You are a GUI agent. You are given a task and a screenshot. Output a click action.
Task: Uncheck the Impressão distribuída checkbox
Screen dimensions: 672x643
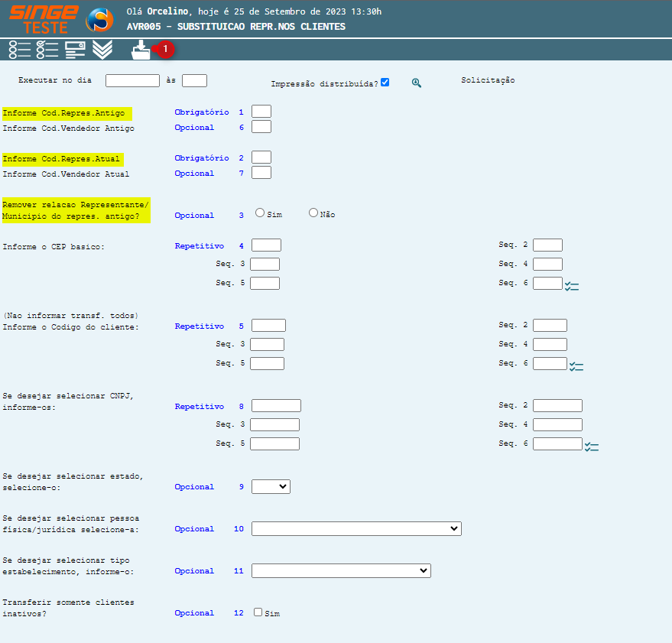[x=385, y=82]
